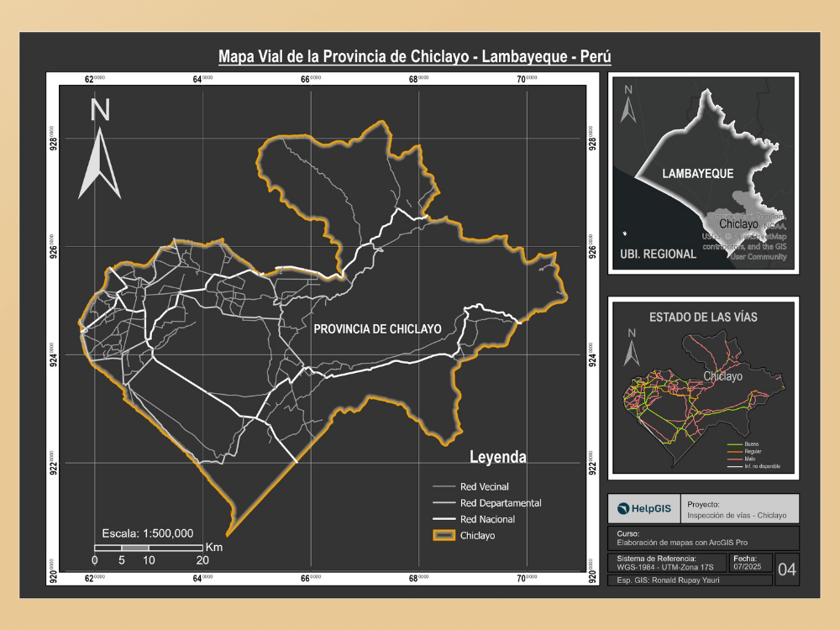Viewport: 840px width, 630px height.
Task: Click the 'LAMBAYEQUE' label in the inset map
Action: [697, 174]
